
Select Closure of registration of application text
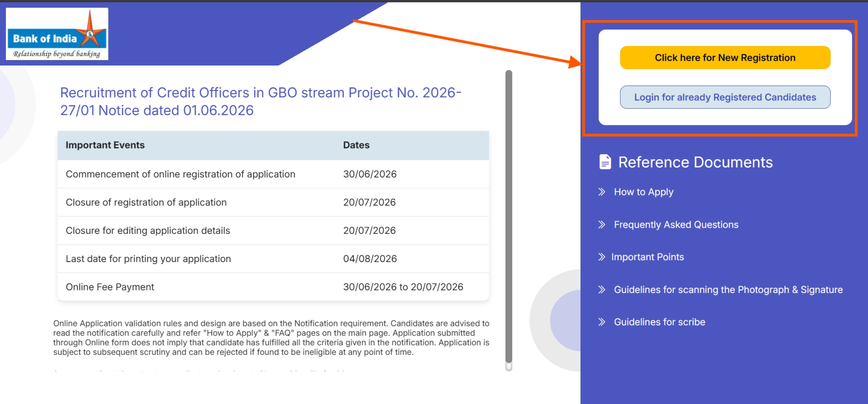[x=146, y=202]
